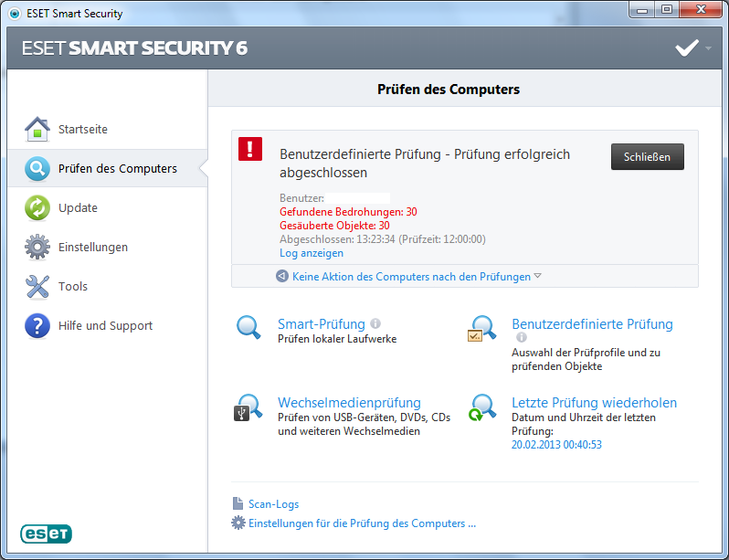Click the Smart-Prüfung magnifier icon
729x560 pixels.
(248, 328)
